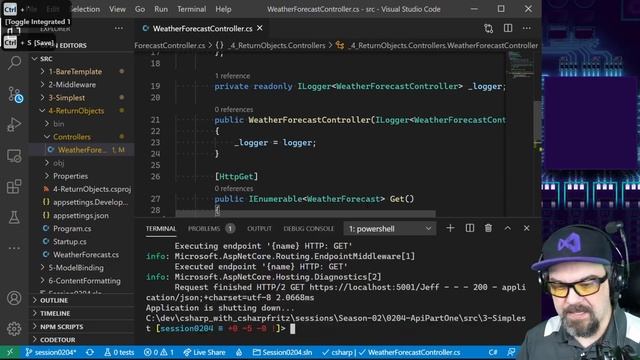This screenshot has height=360, width=640.
Task: Start Live Share from status bar
Action: [204, 352]
